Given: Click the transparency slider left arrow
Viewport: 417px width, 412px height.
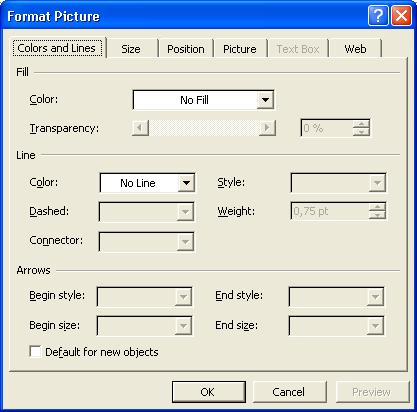Looking at the screenshot, I should point(140,128).
